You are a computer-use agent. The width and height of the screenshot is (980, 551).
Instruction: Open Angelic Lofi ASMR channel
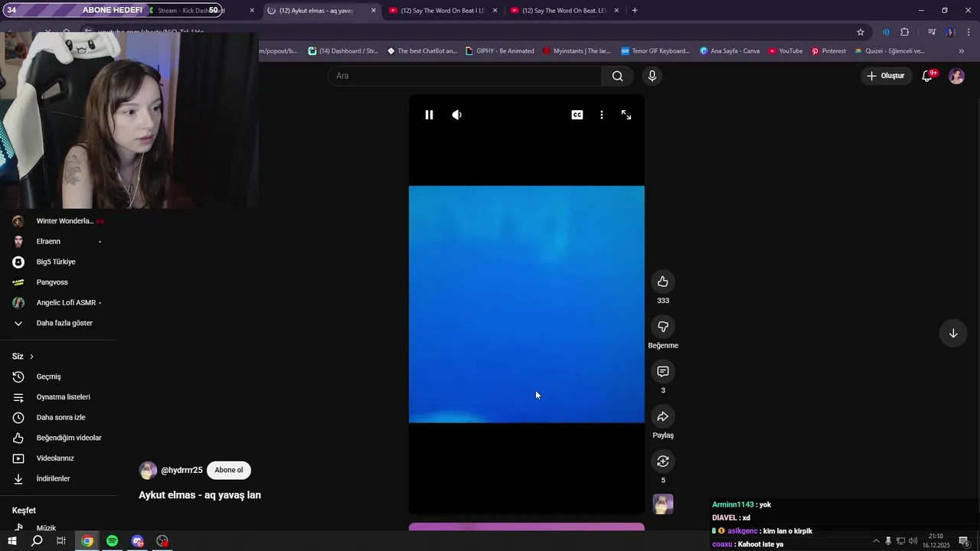58,303
